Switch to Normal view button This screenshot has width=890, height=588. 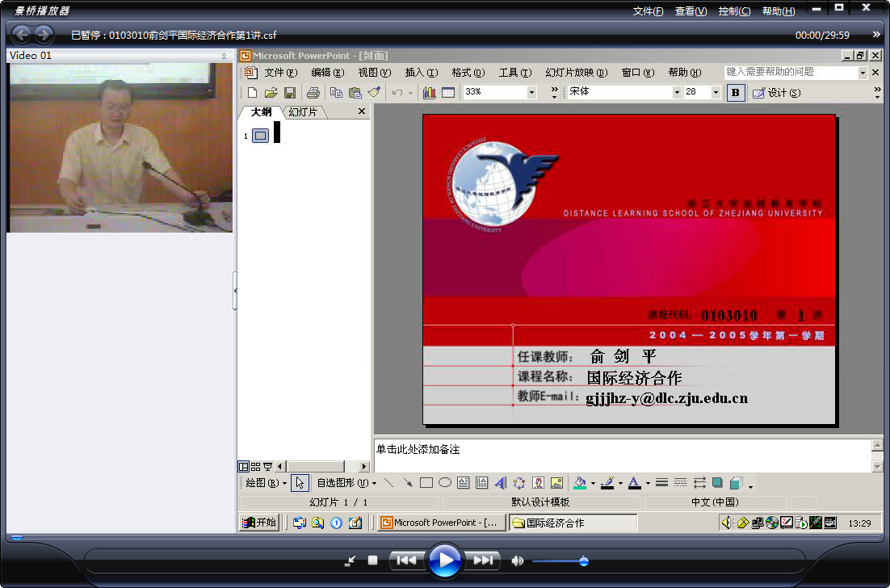[x=243, y=467]
